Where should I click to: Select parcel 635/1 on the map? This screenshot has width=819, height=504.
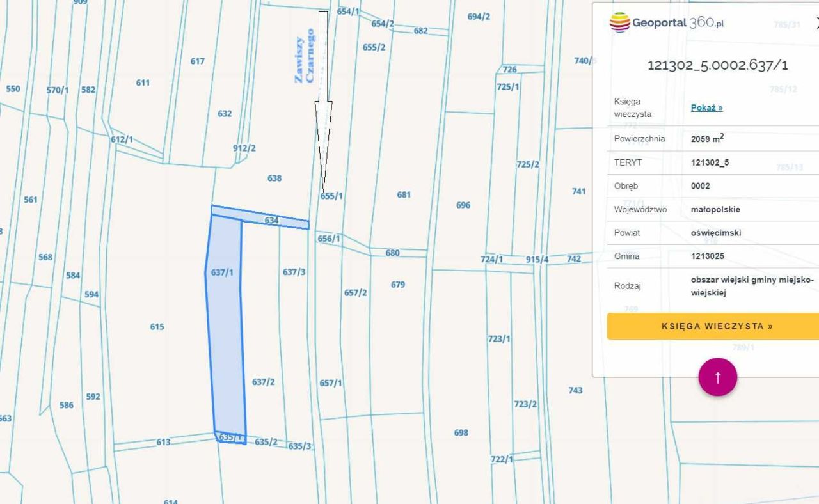coord(230,437)
